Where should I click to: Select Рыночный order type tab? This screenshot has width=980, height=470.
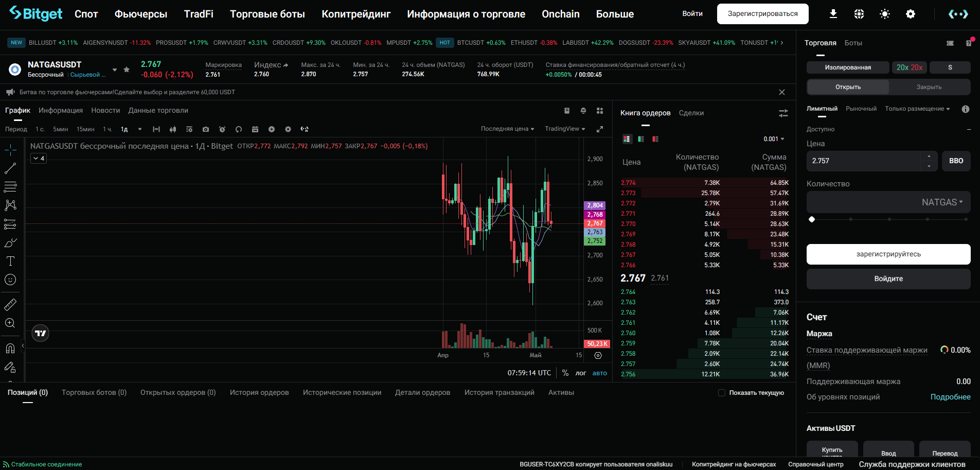coord(861,109)
